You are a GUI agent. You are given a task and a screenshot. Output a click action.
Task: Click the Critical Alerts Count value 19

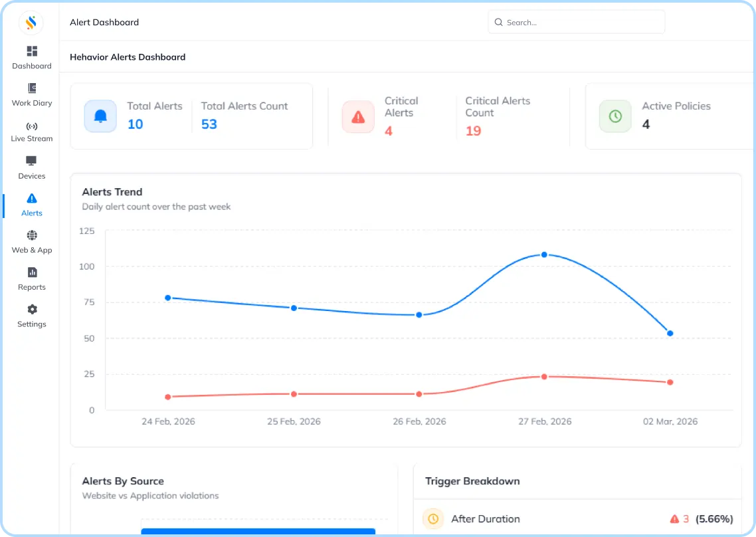click(473, 131)
